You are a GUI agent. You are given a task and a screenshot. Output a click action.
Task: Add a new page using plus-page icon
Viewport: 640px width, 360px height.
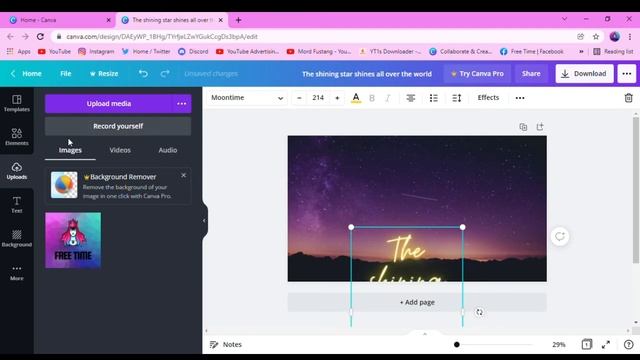click(540, 127)
